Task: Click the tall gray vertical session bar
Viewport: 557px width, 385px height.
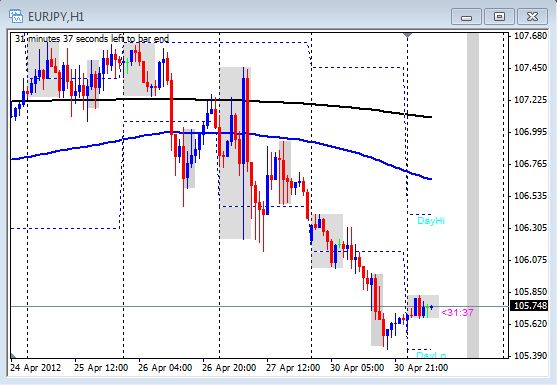Action: point(473,195)
